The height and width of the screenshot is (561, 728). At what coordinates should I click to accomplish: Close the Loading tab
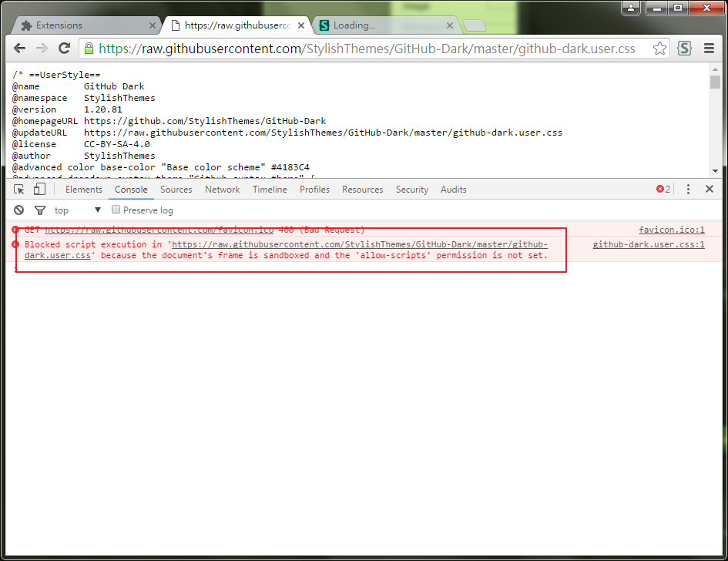[449, 25]
